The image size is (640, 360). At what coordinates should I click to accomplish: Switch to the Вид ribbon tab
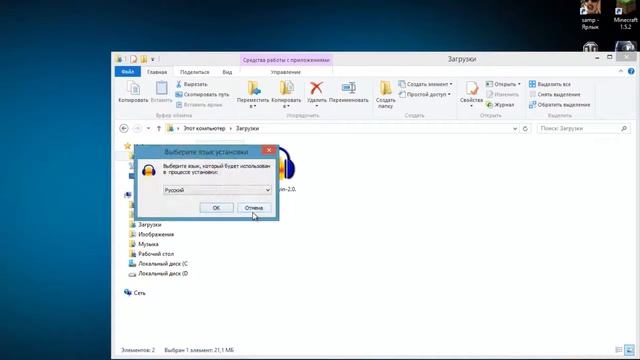tap(227, 72)
